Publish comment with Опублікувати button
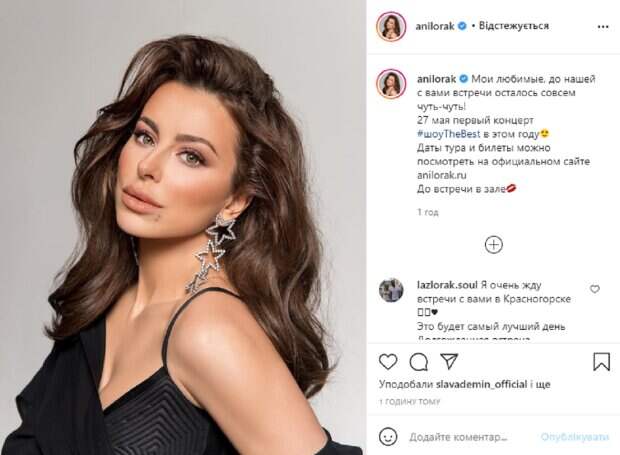 click(575, 437)
